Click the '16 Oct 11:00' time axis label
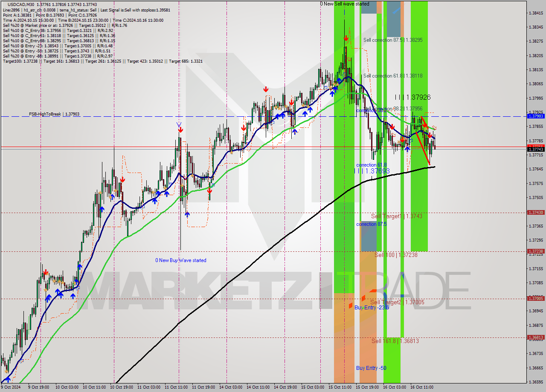 click(x=422, y=387)
